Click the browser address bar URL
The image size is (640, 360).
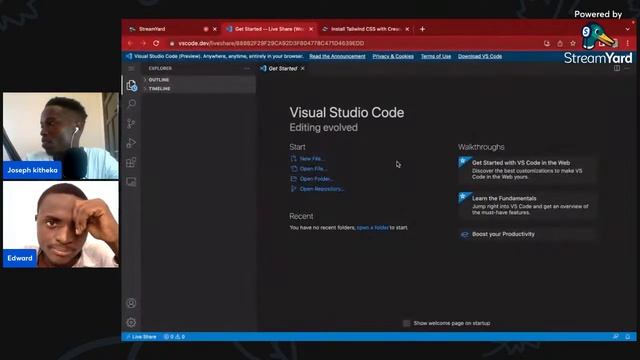[271, 43]
